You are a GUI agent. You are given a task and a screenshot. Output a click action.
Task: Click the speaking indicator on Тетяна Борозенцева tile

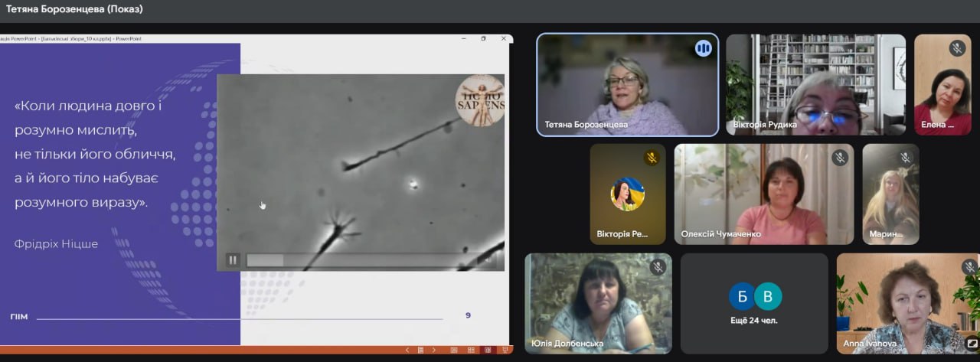[703, 49]
